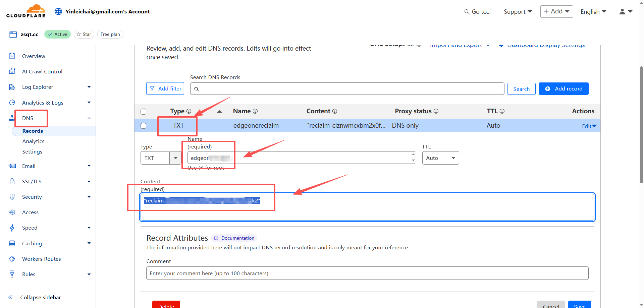Open the Support dropdown menu

(518, 12)
